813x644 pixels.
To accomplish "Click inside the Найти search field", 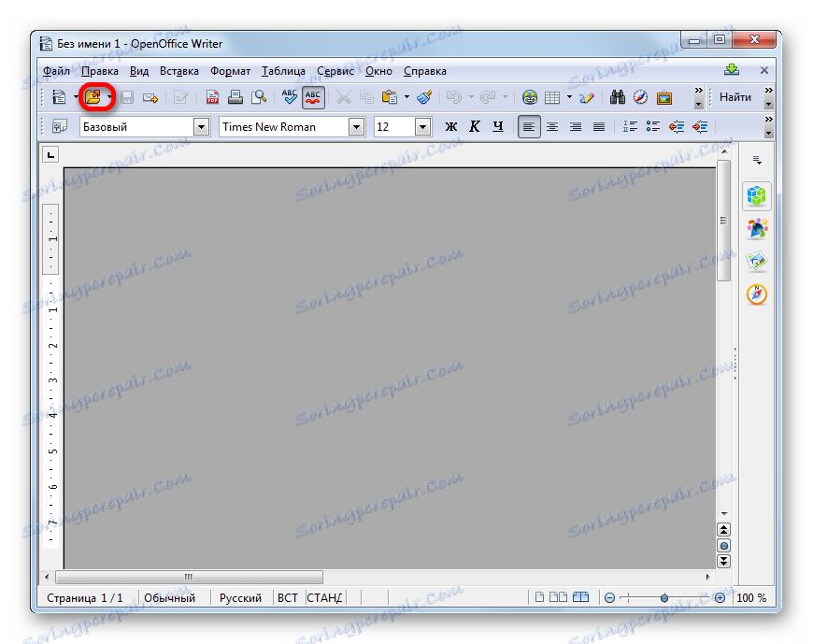I will (x=735, y=97).
